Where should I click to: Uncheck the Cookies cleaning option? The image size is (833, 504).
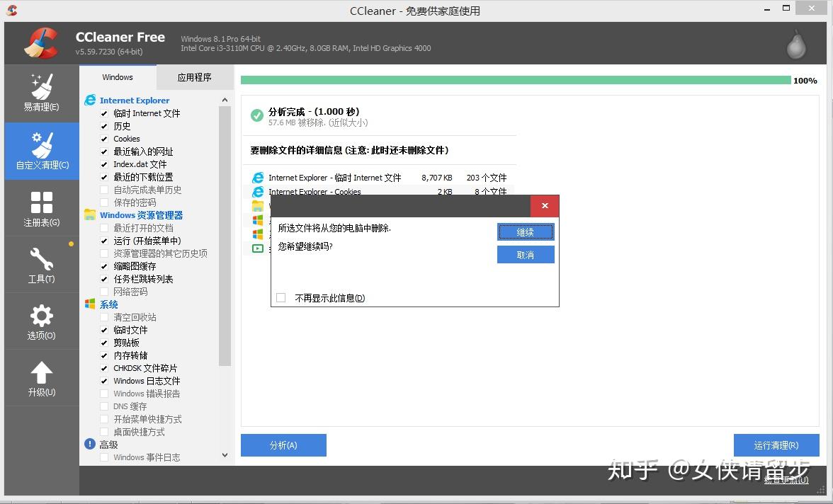tap(104, 138)
